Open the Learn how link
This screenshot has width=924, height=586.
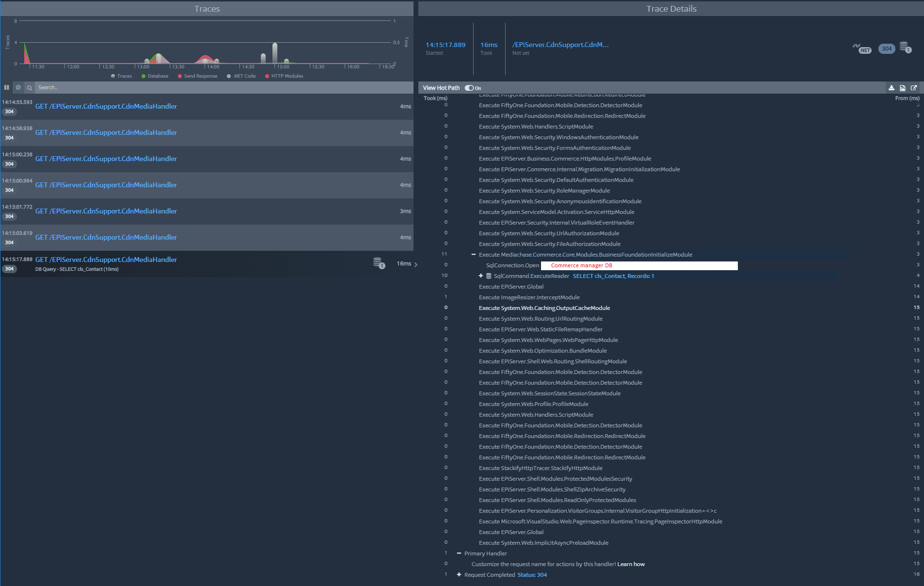click(631, 564)
